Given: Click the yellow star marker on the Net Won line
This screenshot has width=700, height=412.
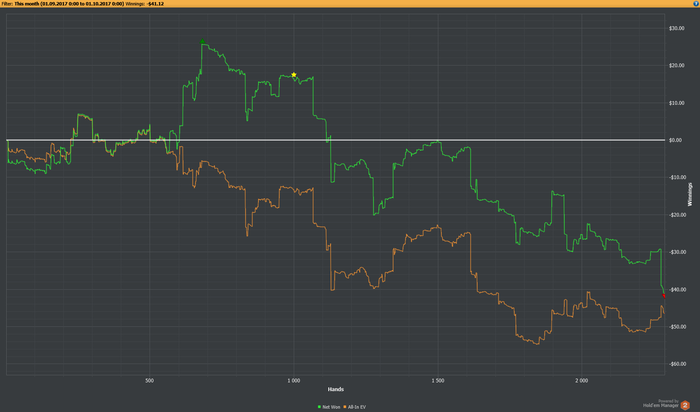Looking at the screenshot, I should click(294, 75).
